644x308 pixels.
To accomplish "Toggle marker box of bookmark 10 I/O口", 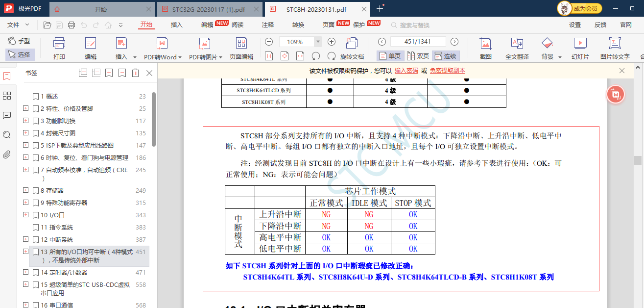I will pyautogui.click(x=36, y=215).
